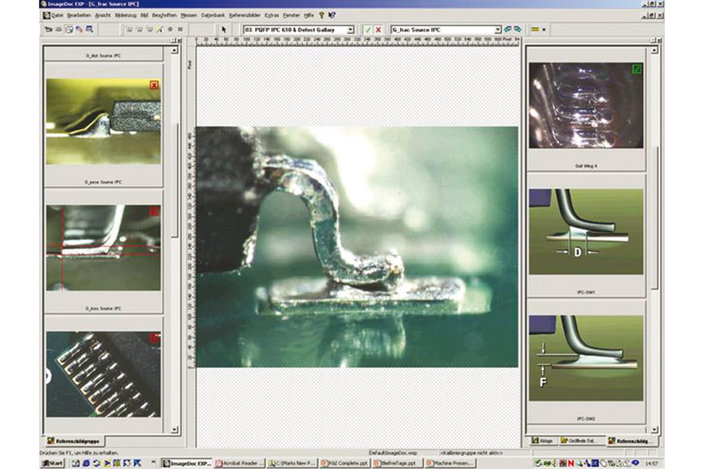
Task: Click the Windows Start button
Action: 53,463
